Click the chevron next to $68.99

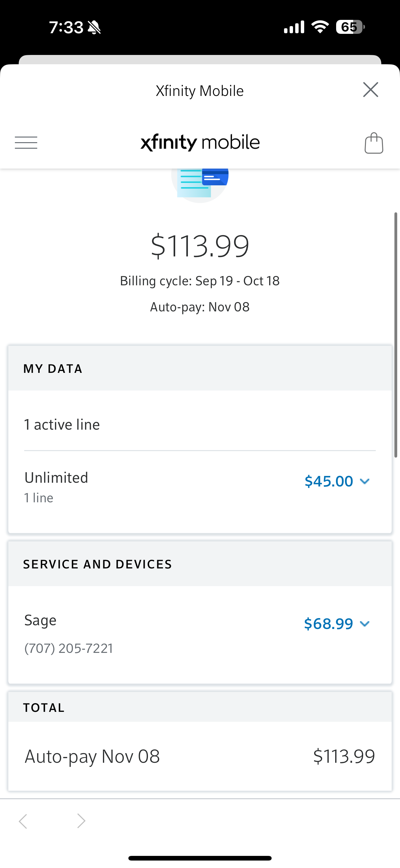(365, 624)
